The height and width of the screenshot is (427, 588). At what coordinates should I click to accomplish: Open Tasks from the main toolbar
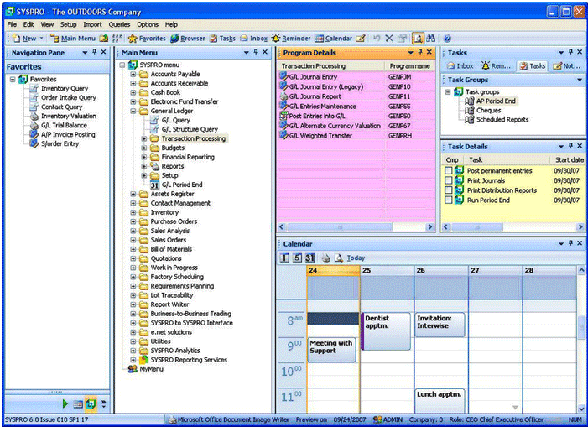223,38
